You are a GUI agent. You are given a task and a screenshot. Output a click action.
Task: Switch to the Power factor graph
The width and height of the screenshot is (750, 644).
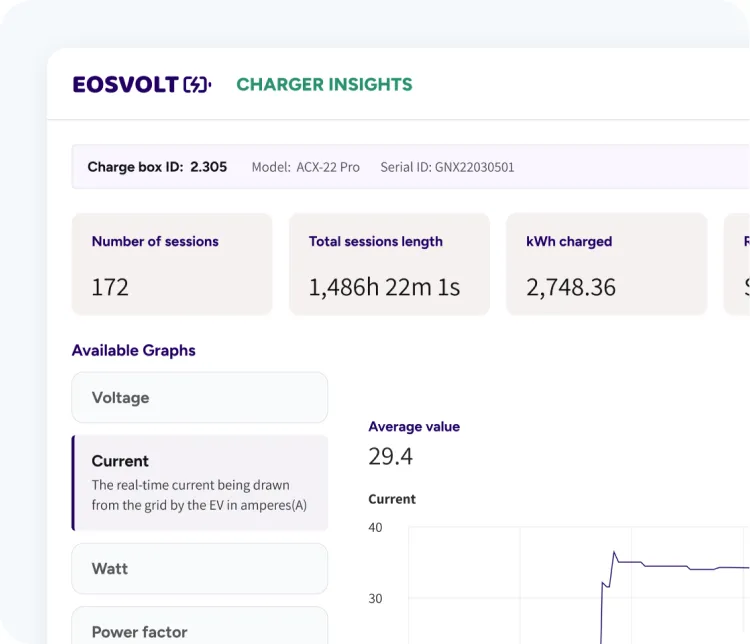(199, 626)
